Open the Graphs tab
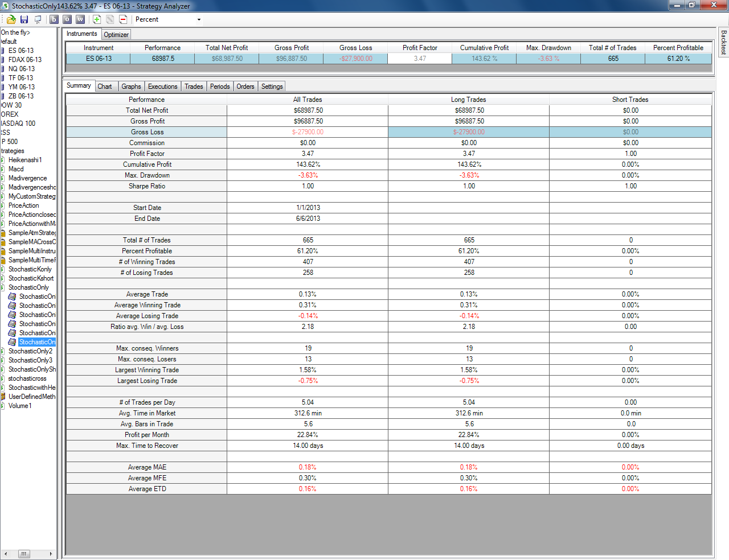Screen dimensions: 729x560 point(131,87)
